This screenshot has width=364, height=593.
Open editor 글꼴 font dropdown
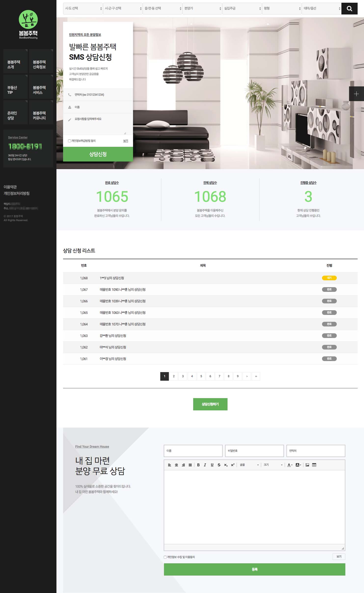(249, 465)
